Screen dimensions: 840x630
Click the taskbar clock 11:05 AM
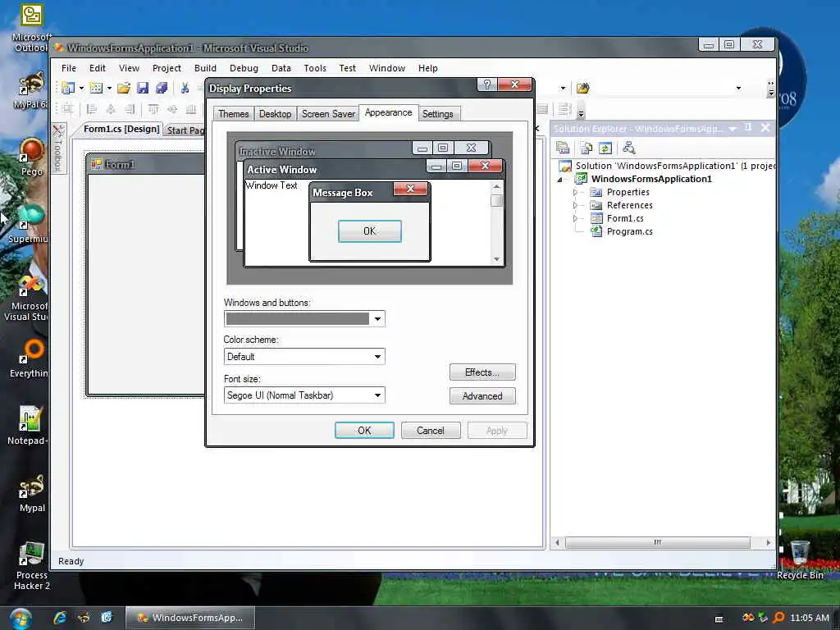click(x=810, y=618)
